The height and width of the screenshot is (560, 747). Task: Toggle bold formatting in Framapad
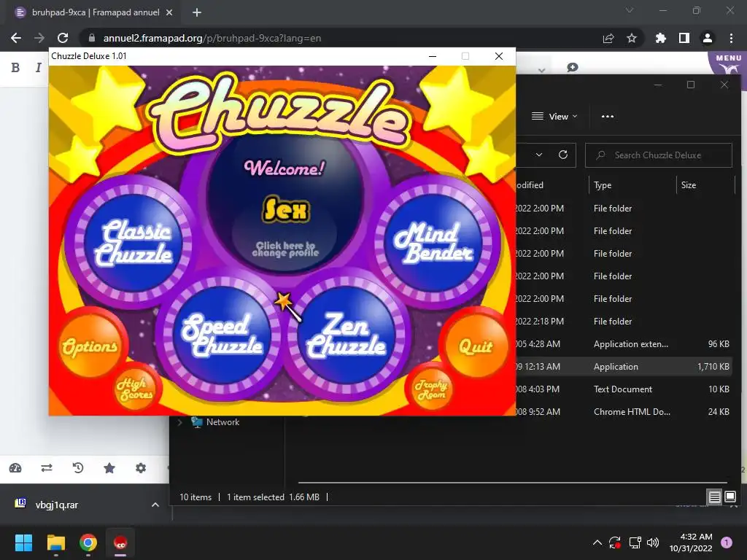point(15,68)
